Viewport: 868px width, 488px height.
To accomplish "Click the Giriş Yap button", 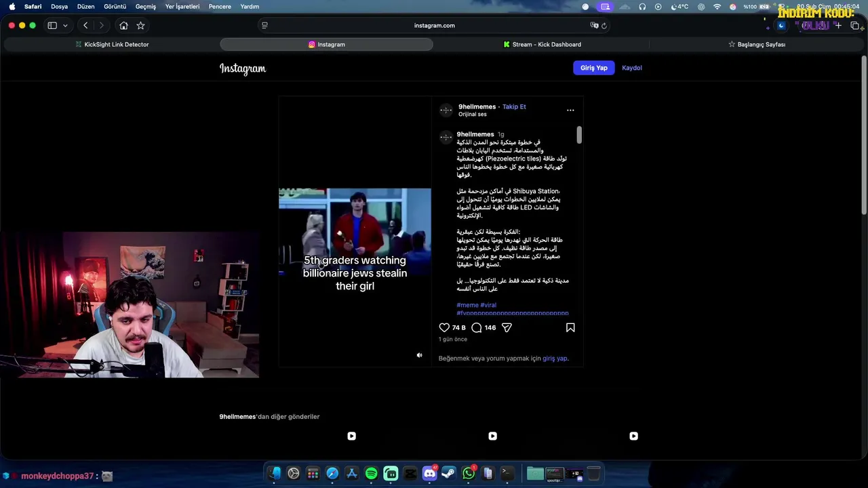I will pos(593,68).
